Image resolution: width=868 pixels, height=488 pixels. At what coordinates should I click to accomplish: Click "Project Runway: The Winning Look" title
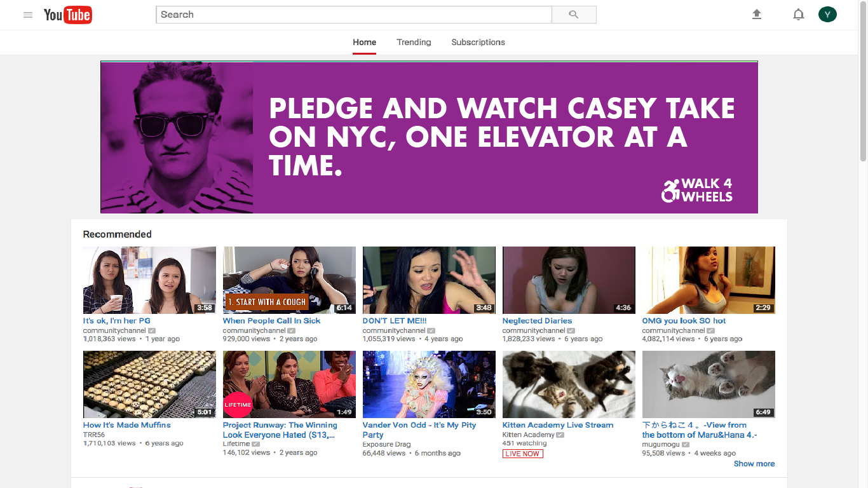click(x=280, y=430)
